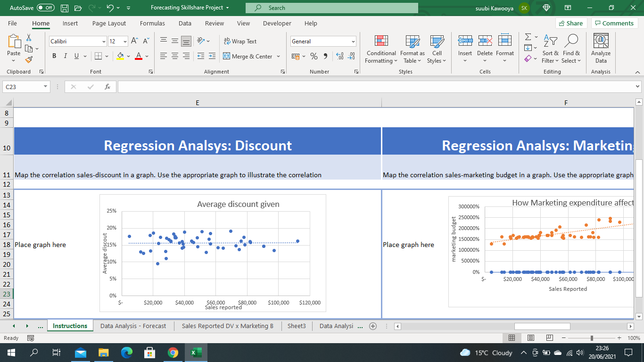Toggle Align Right button
This screenshot has width=644, height=362.
tap(186, 56)
